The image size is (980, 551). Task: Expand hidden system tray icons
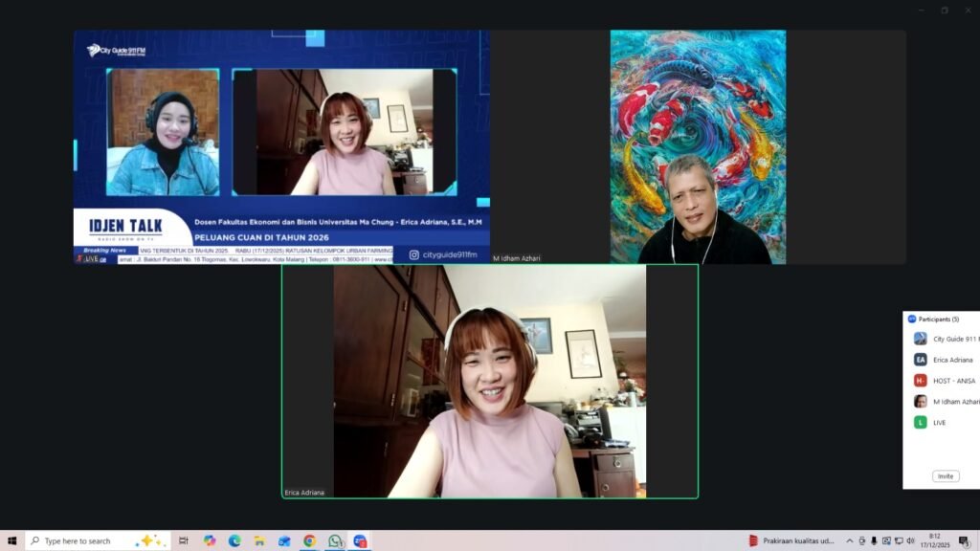tap(849, 540)
